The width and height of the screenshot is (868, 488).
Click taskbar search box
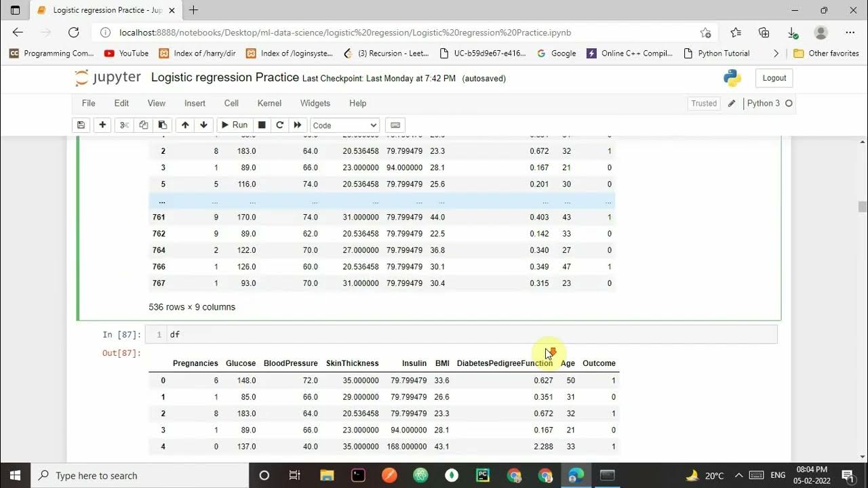[x=140, y=475]
